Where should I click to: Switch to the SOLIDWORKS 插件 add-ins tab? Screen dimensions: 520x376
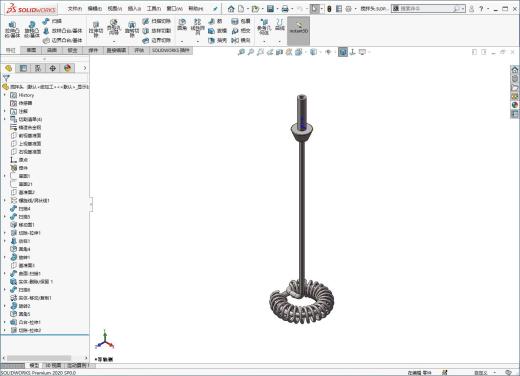(x=171, y=50)
